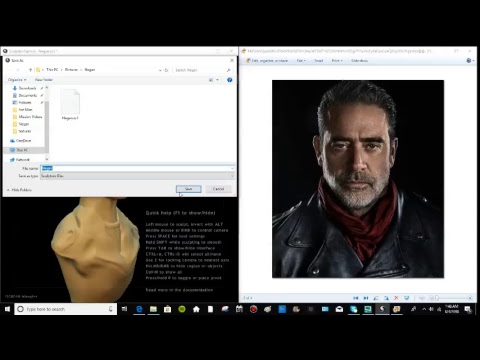Open Task View from the taskbar
The image size is (480, 360).
(125, 309)
